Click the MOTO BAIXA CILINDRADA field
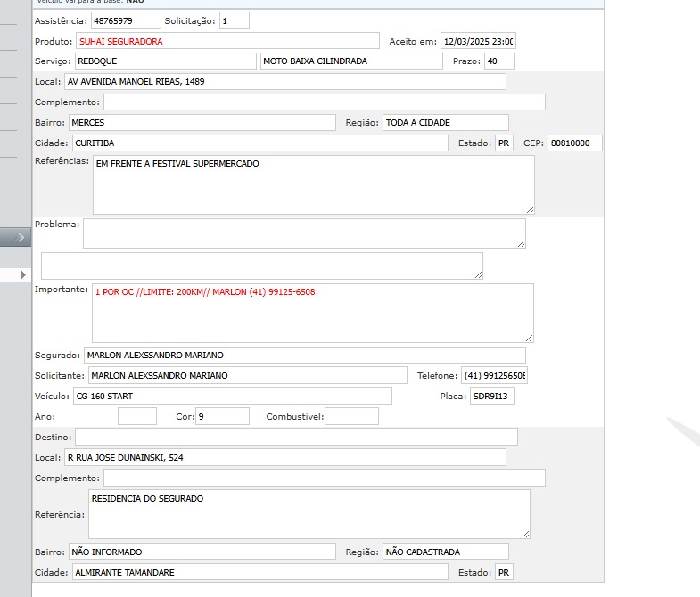700x597 pixels. point(350,61)
